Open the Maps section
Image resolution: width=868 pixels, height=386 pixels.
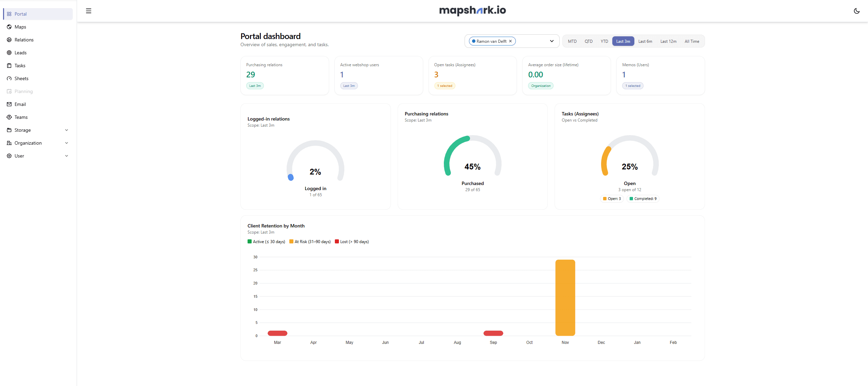[x=20, y=27]
